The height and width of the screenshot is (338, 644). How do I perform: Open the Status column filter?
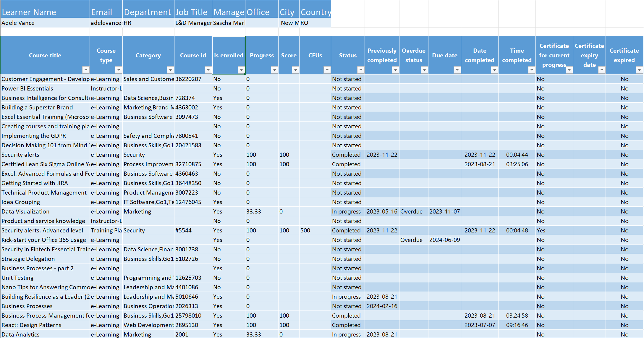[361, 70]
